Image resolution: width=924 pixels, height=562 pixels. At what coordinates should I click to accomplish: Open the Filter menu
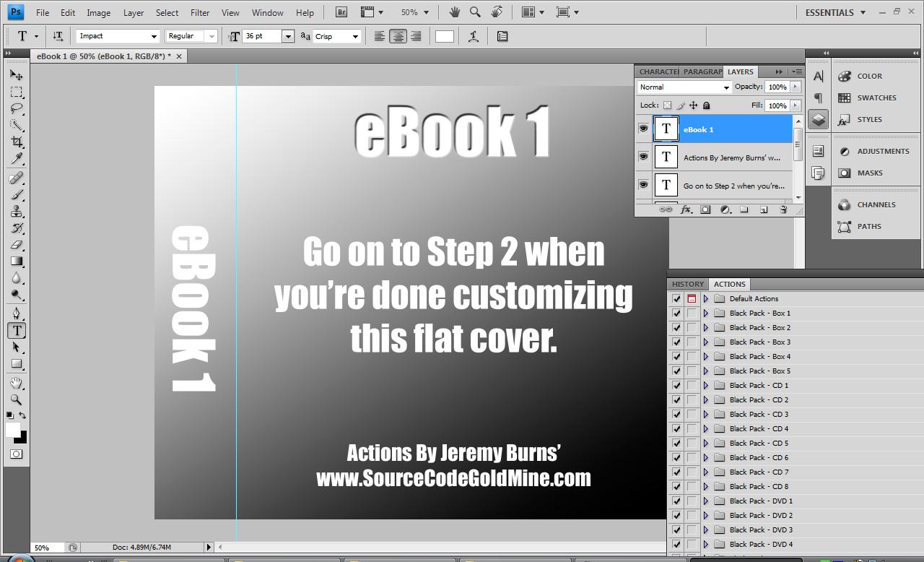pos(199,12)
